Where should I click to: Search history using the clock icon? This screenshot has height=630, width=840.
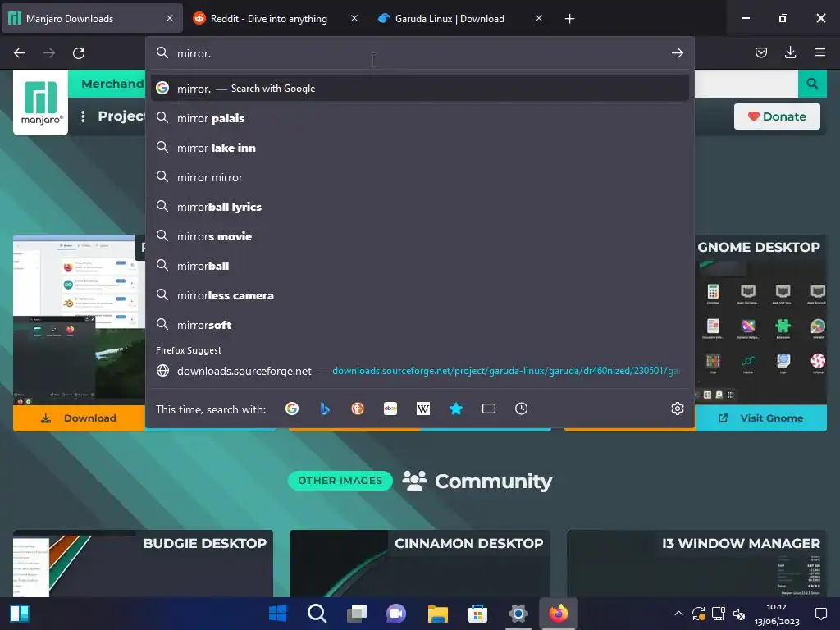[x=521, y=409]
